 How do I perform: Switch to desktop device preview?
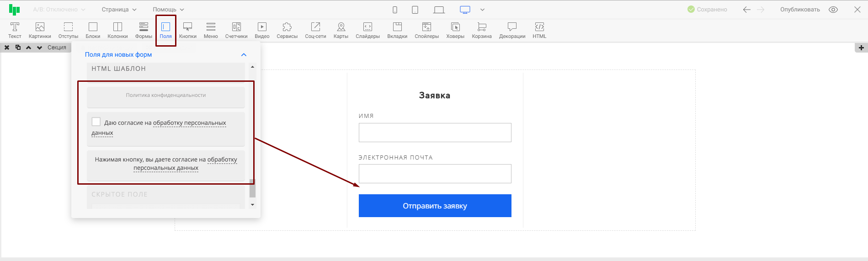coord(465,10)
